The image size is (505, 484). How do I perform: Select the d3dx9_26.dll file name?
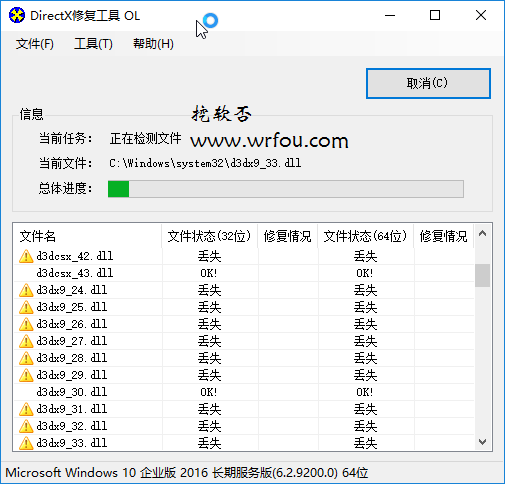point(72,324)
